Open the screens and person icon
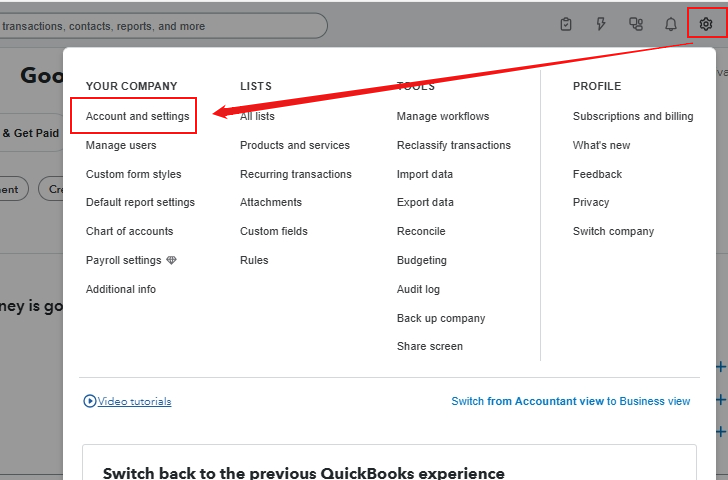Viewport: 728px width, 480px height. [636, 24]
